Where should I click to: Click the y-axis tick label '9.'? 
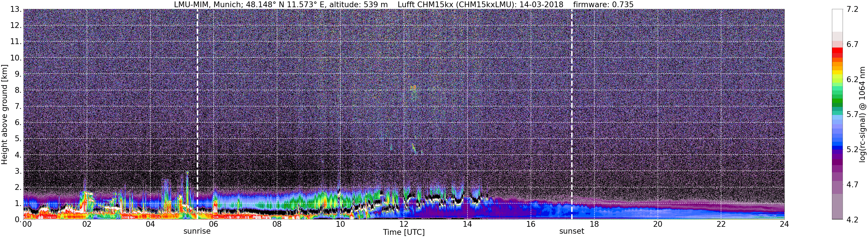click(18, 74)
